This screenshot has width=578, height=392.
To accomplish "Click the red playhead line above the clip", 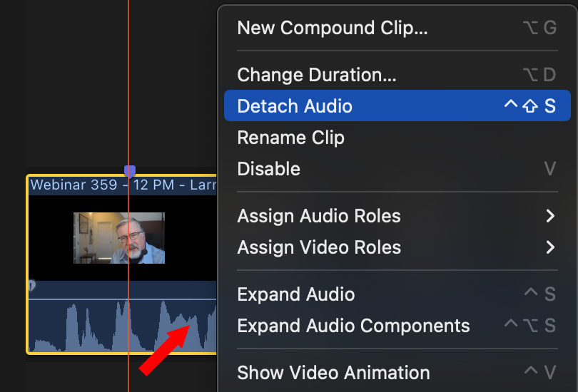I will pos(128,86).
